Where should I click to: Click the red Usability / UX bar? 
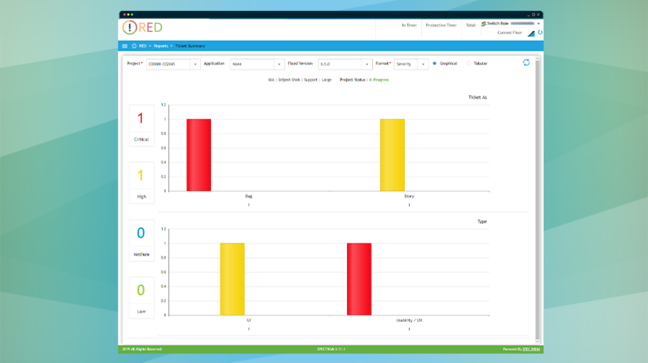[x=359, y=279]
